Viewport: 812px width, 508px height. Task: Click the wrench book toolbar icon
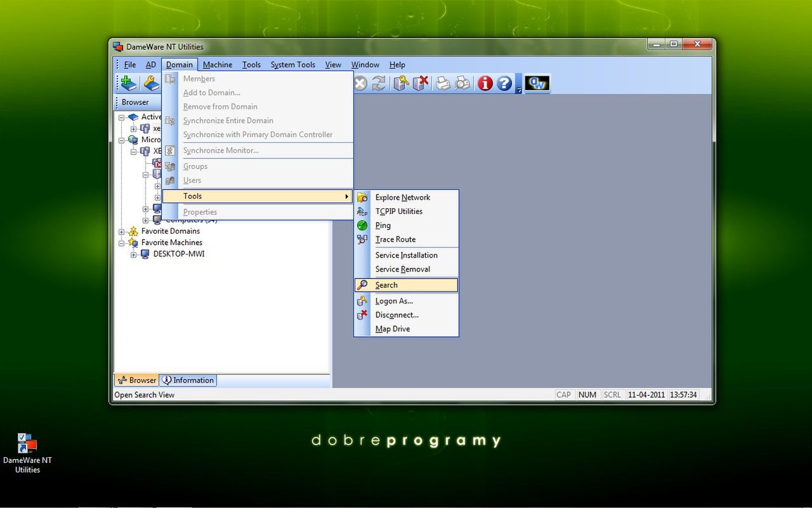(x=151, y=83)
